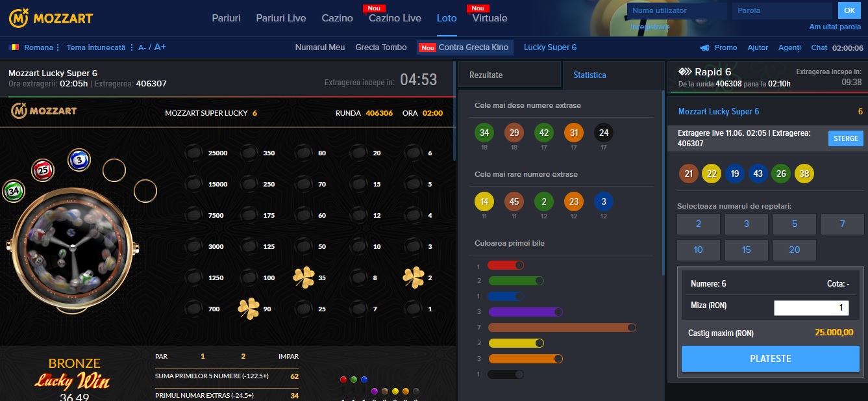868x401 pixels.
Task: Switch to the Rezultate tab
Action: click(510, 75)
